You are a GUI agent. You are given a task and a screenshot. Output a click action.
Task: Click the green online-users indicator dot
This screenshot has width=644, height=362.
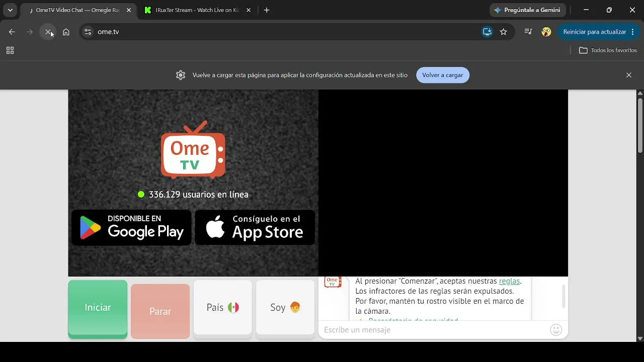pyautogui.click(x=141, y=194)
